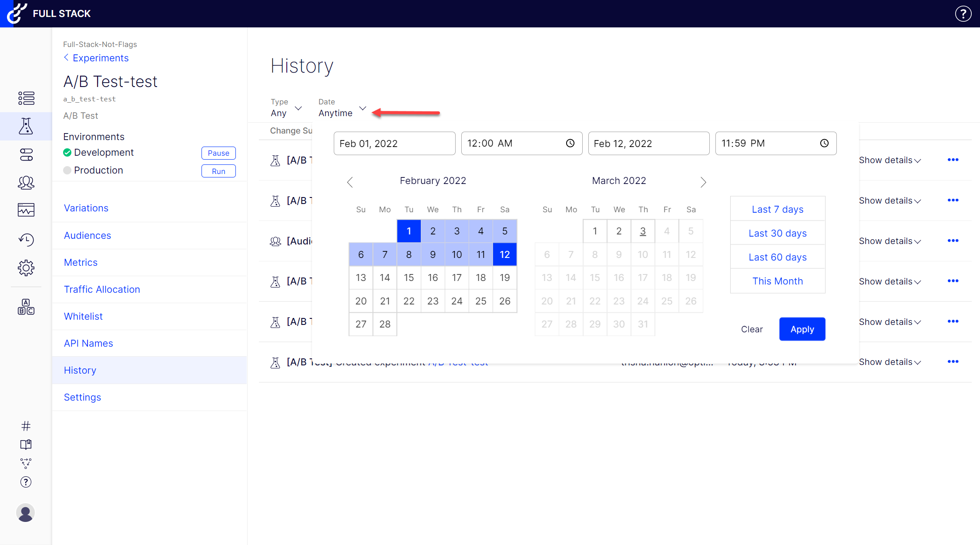Go to next month in calendar

click(x=703, y=182)
